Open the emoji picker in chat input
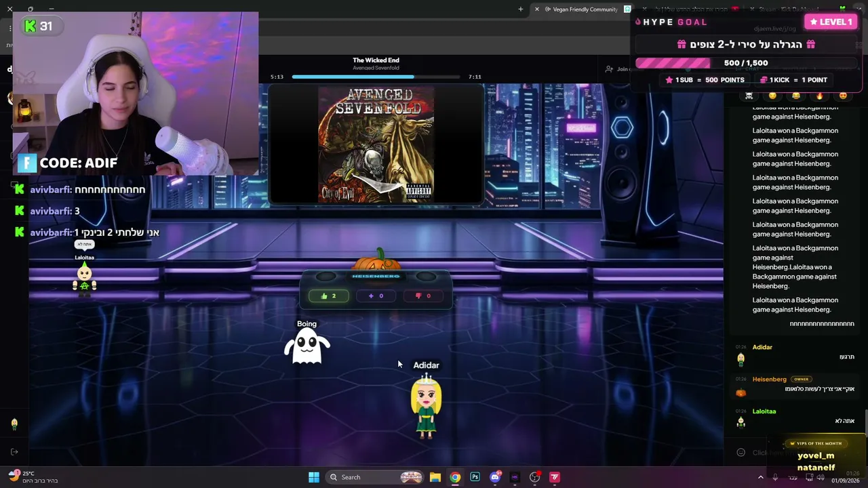The width and height of the screenshot is (868, 488). point(741,453)
